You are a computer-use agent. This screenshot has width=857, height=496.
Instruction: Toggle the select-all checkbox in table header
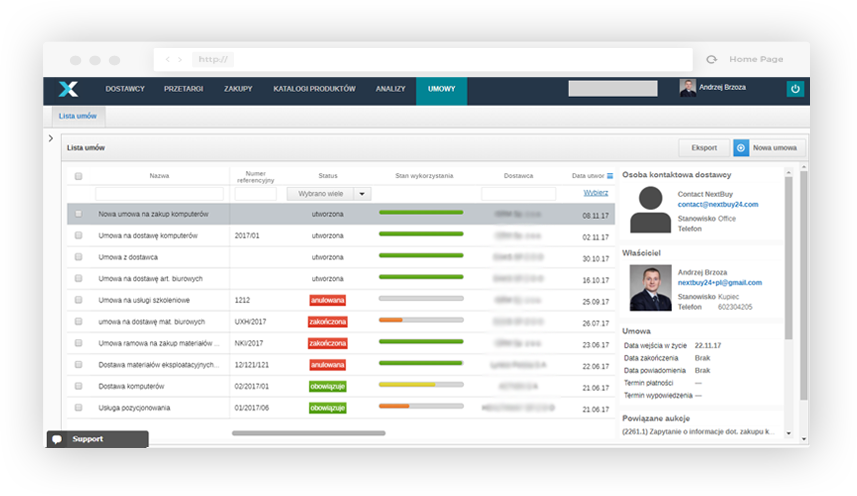click(78, 176)
